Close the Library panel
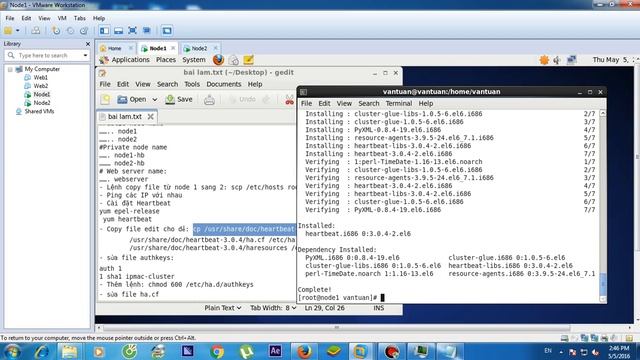The image size is (640, 360). [x=88, y=44]
